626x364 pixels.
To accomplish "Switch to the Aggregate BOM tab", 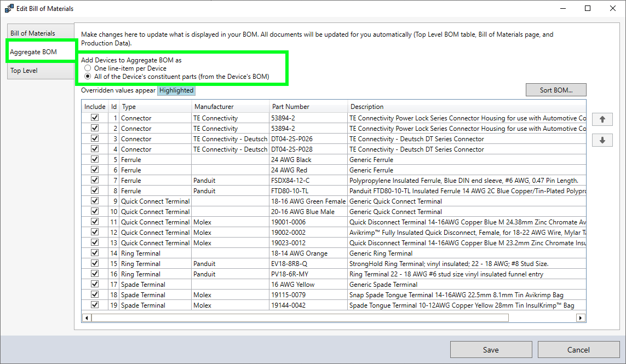I will coord(41,52).
